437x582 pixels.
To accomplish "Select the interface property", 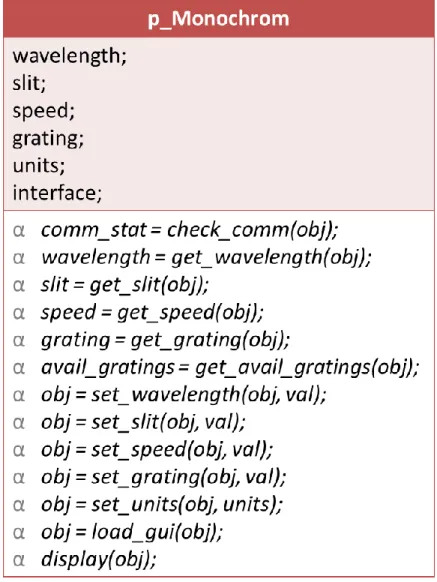I will (x=57, y=193).
